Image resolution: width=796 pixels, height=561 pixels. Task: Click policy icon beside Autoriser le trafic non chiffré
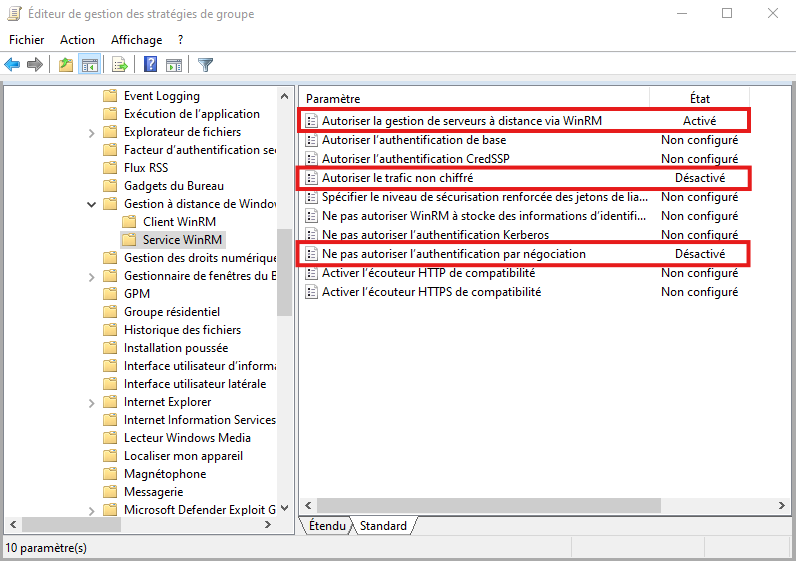point(311,178)
